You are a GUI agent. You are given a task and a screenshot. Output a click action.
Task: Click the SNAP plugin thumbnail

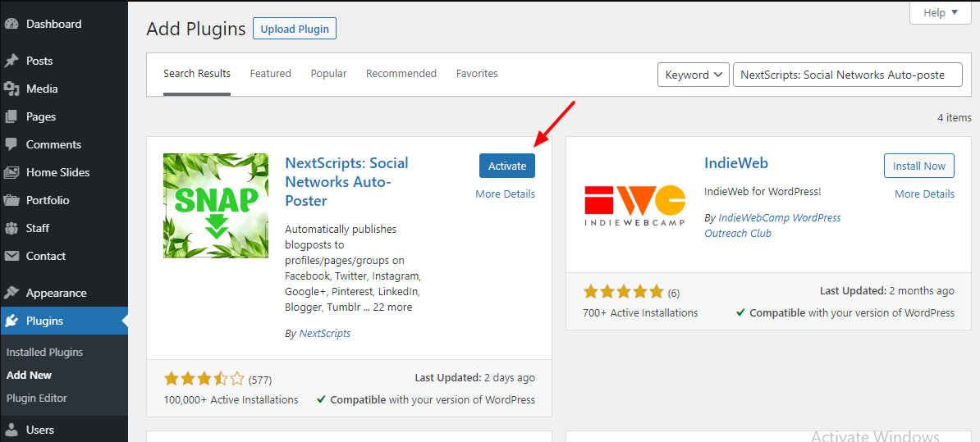click(x=216, y=206)
